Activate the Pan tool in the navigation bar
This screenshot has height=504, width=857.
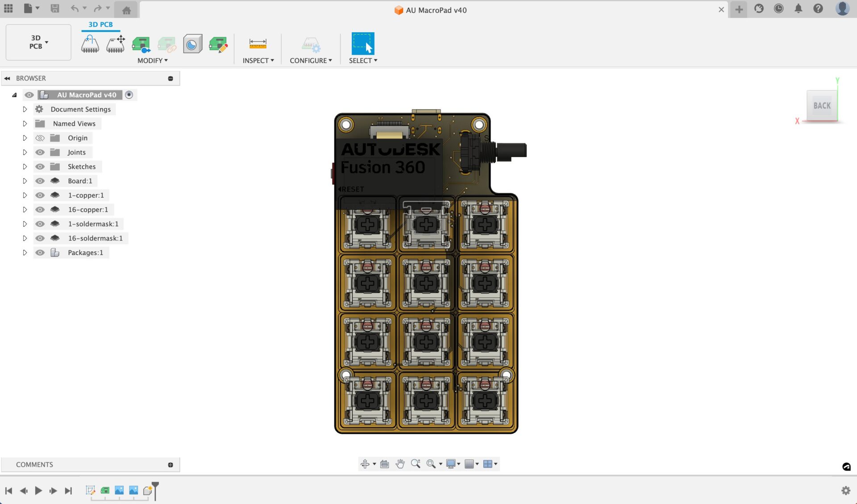pos(400,463)
